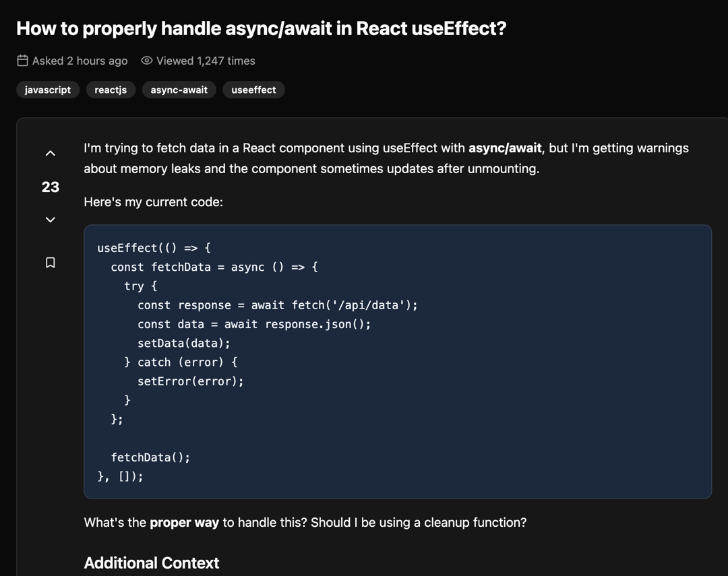Click the line with await fetch('/api/data')
This screenshot has width=728, height=576.
pos(278,305)
